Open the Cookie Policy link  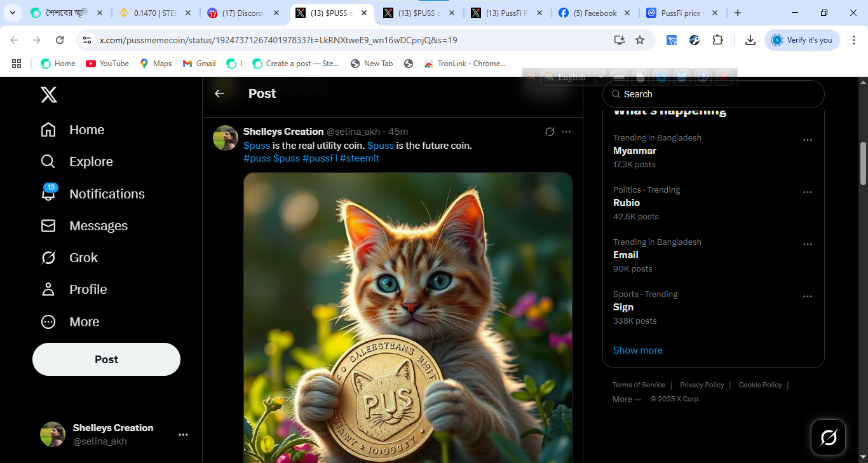(760, 385)
